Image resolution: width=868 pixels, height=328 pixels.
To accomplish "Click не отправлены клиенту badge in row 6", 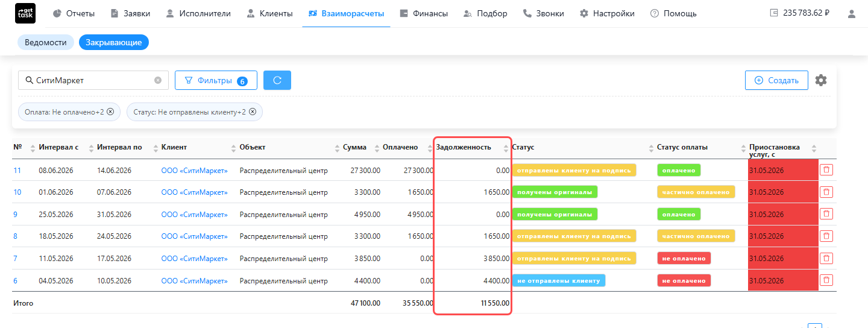I will [559, 280].
